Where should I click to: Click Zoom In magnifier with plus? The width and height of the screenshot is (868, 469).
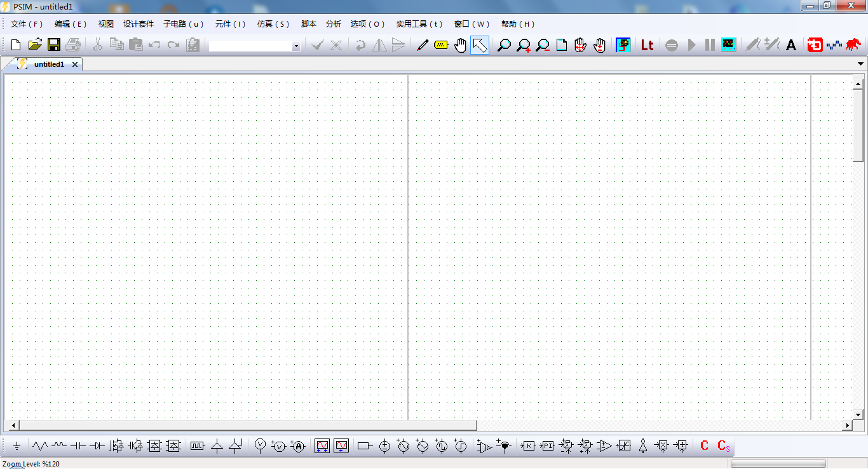click(524, 45)
